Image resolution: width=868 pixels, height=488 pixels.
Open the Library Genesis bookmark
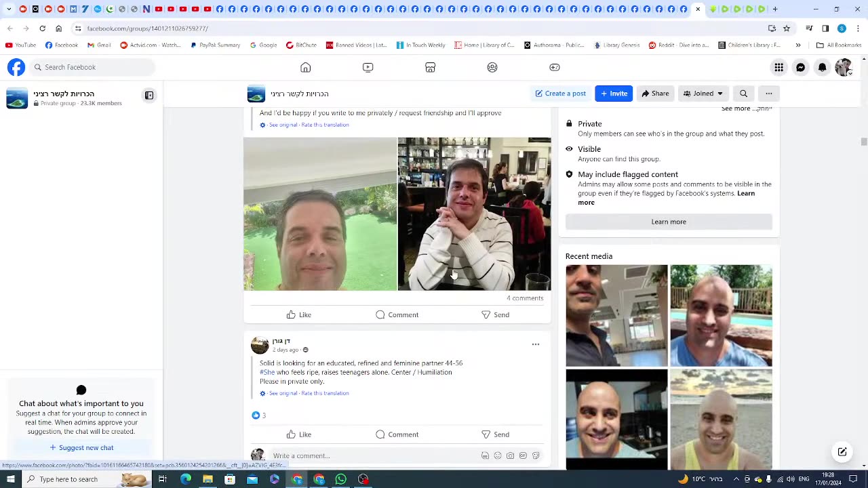click(616, 45)
